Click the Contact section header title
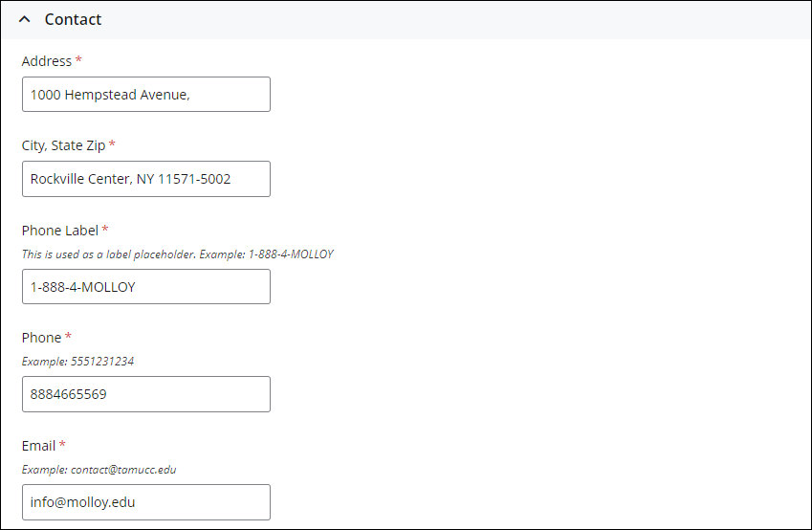This screenshot has height=530, width=812. point(73,19)
